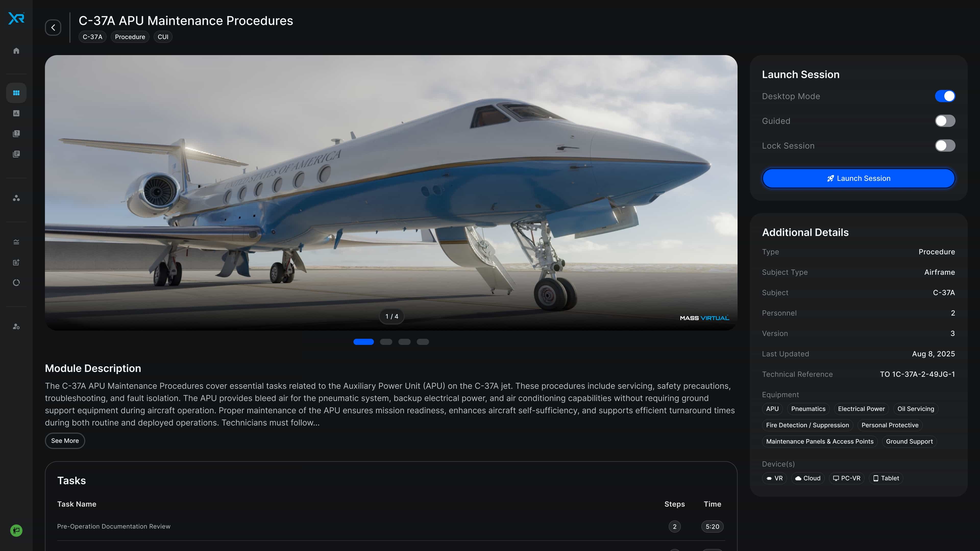Open the bar chart analytics sidebar icon
980x551 pixels.
tap(16, 113)
